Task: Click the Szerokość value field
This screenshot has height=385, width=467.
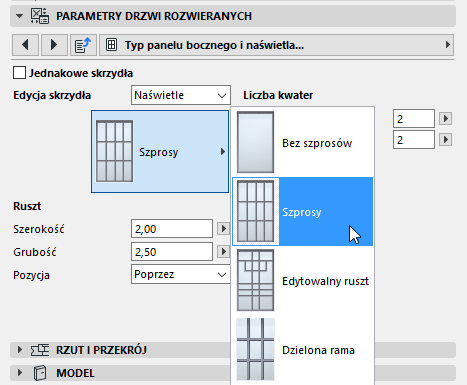Action: [x=172, y=229]
